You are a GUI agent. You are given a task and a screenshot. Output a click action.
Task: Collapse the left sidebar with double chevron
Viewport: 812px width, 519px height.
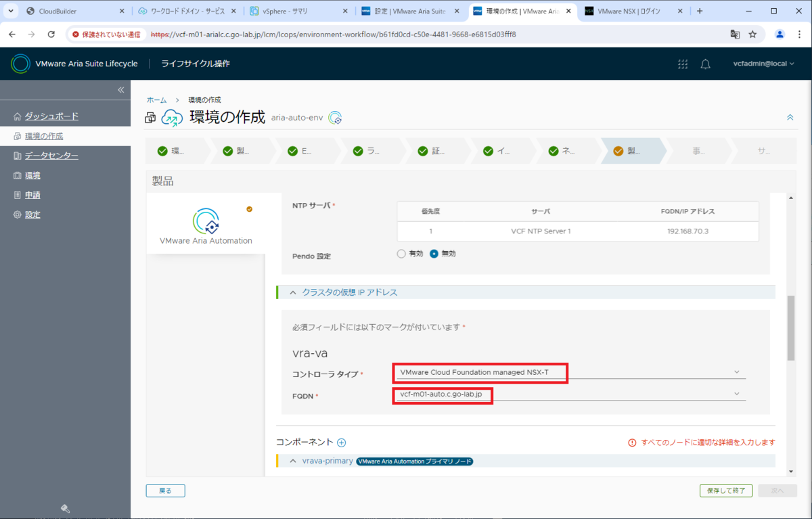coord(121,90)
